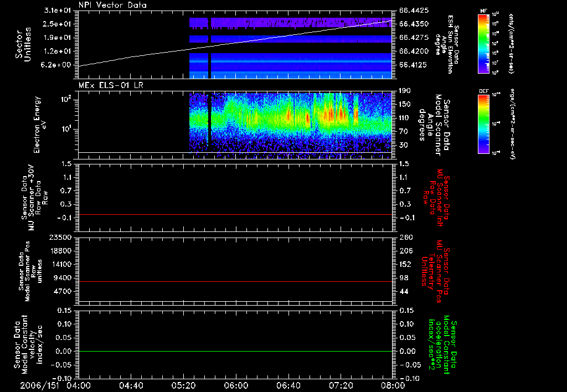Click the DEF color scale bar
The width and height of the screenshot is (567, 392).
click(x=483, y=124)
